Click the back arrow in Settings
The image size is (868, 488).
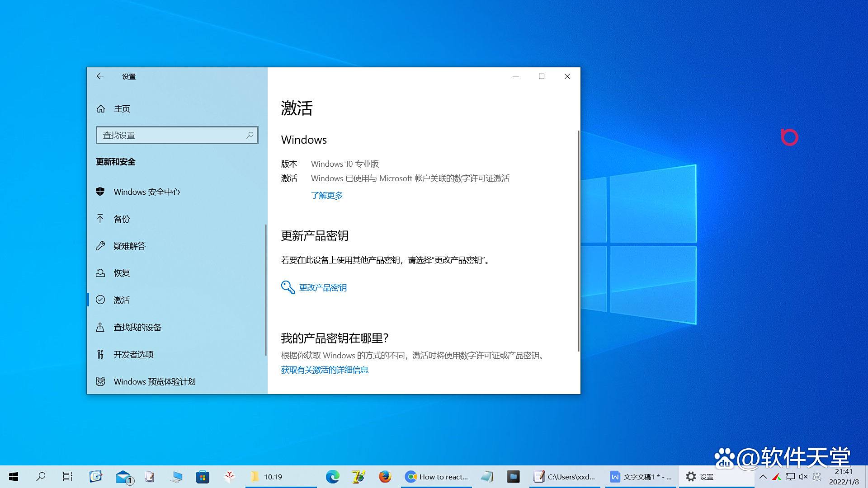coord(100,76)
